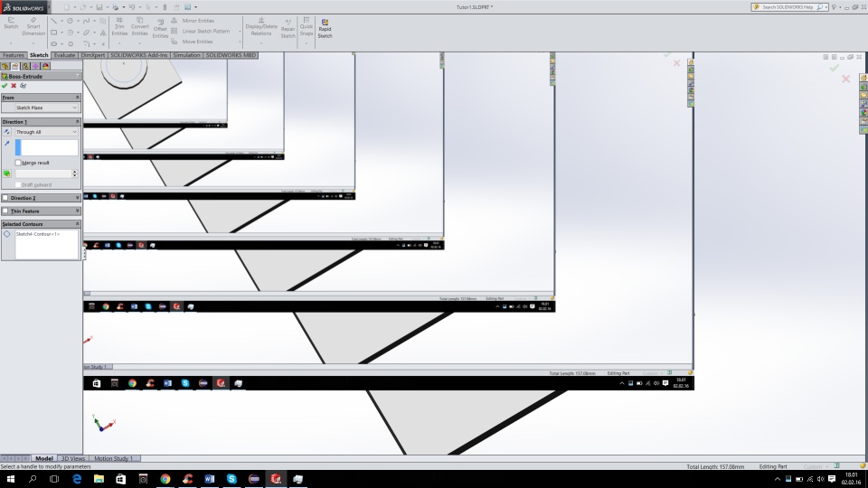The image size is (868, 488).
Task: Click the Sketch tool in the ribbon
Action: point(11,23)
